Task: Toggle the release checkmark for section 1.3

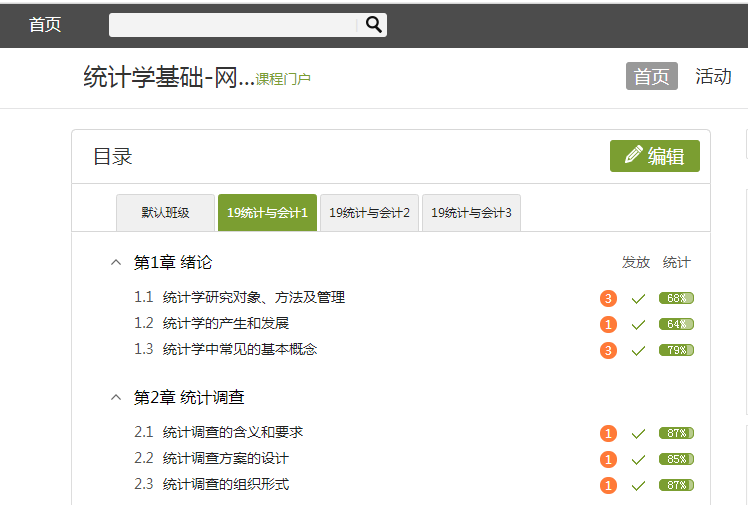Action: coord(638,350)
